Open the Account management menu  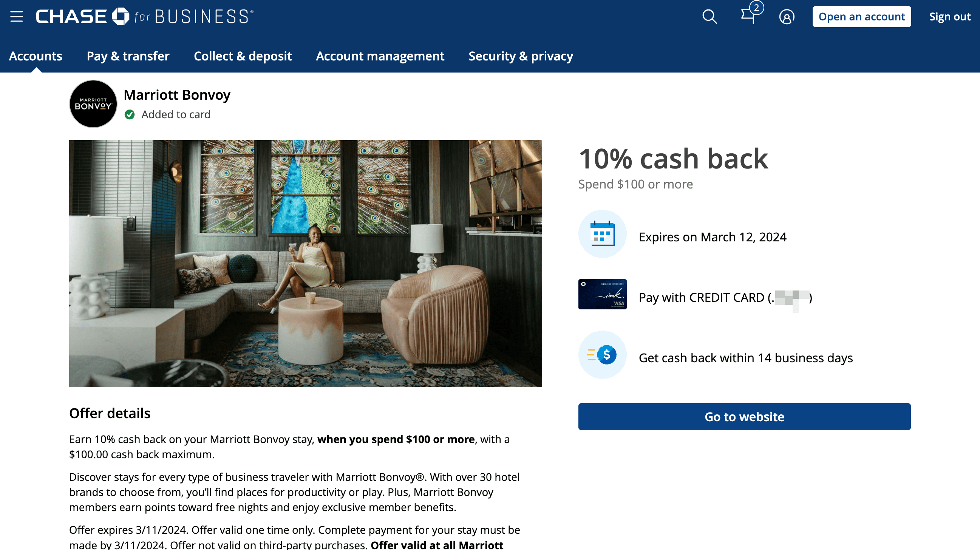(380, 56)
